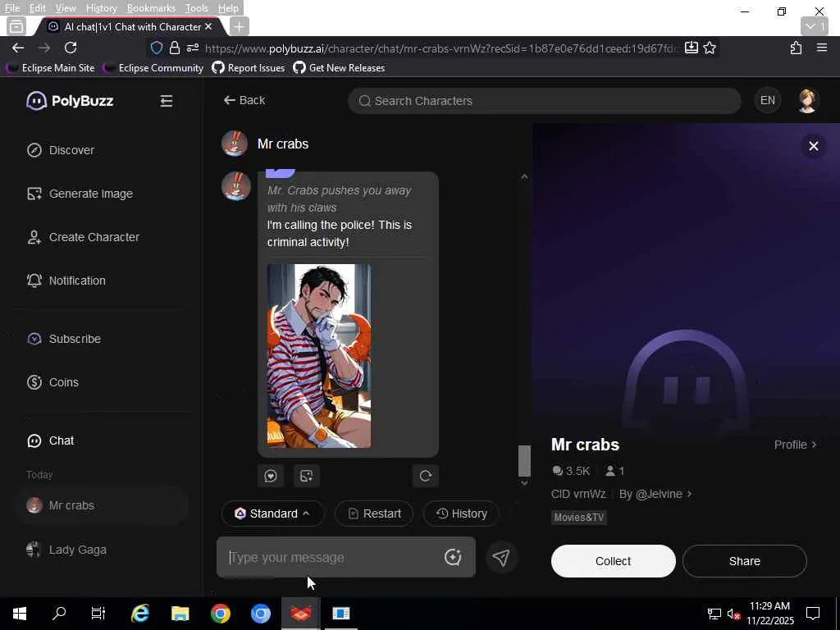This screenshot has width=840, height=630.
Task: Open History menu in menu bar
Action: pyautogui.click(x=101, y=8)
